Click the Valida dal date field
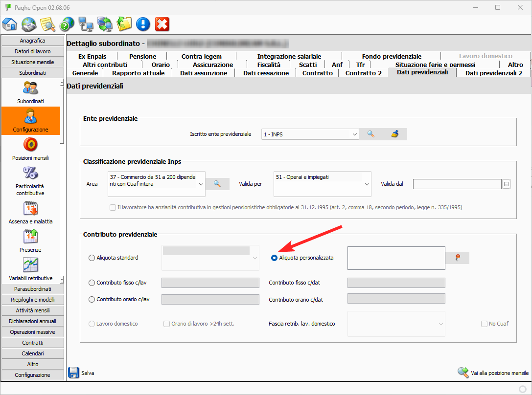532x395 pixels. [x=457, y=184]
